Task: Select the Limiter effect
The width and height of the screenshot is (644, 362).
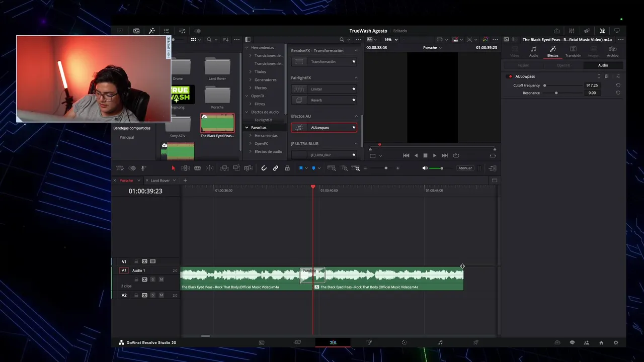Action: [x=324, y=89]
